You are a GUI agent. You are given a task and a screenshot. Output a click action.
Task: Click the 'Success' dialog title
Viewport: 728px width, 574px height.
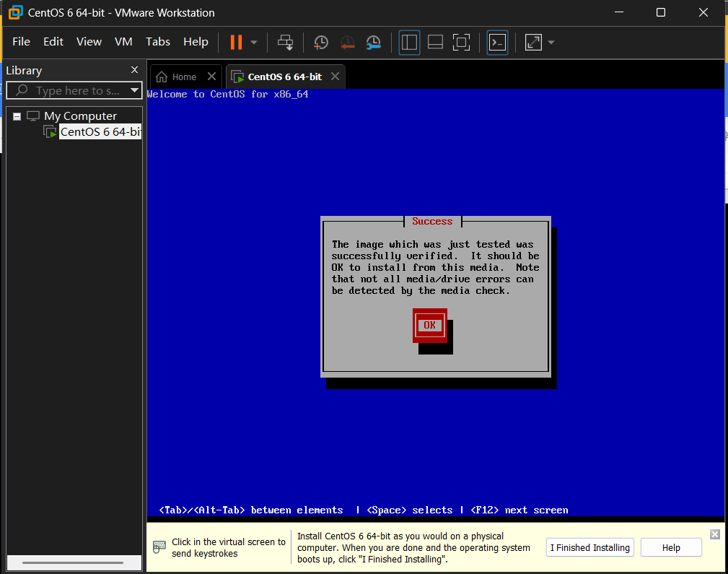point(432,221)
